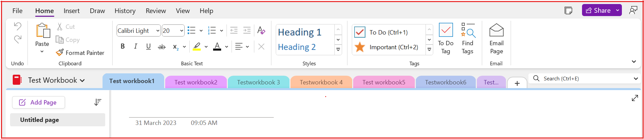Apply the black font color
The width and height of the screenshot is (644, 139).
click(217, 47)
